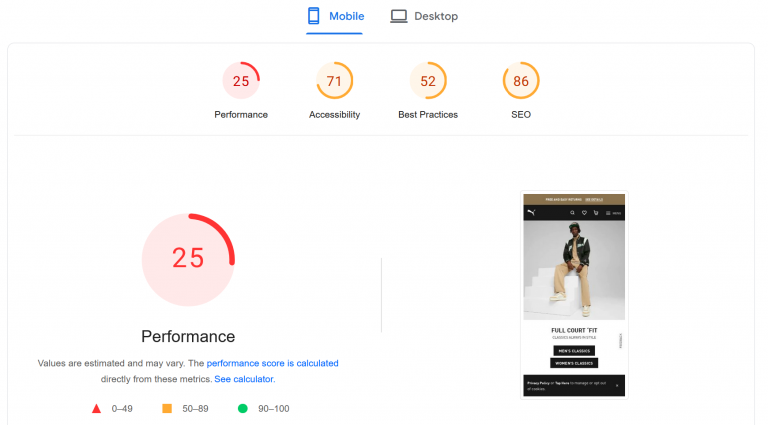Click the large Performance gauge showing 25
The height and width of the screenshot is (425, 768).
(x=188, y=260)
